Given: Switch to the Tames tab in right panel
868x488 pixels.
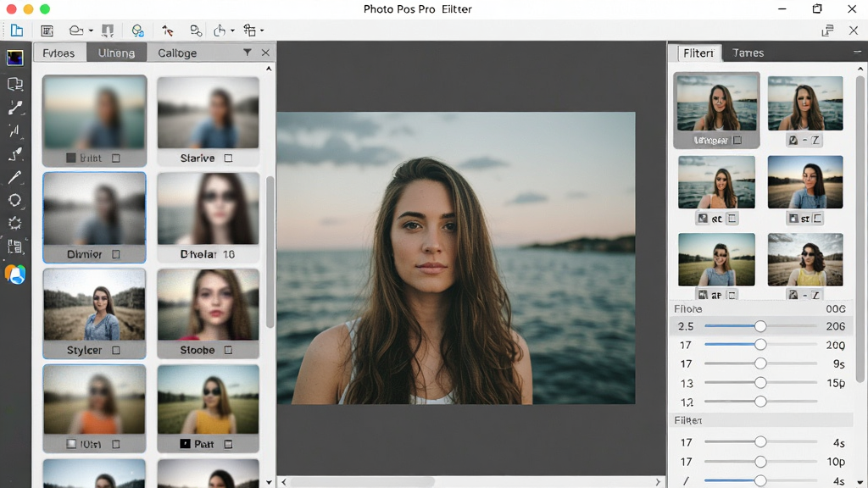Looking at the screenshot, I should pyautogui.click(x=748, y=53).
